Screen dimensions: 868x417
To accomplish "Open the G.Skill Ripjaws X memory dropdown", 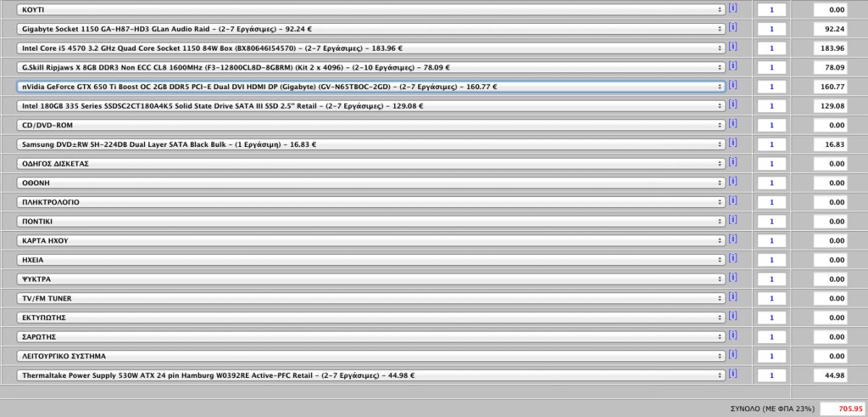I will pos(370,67).
